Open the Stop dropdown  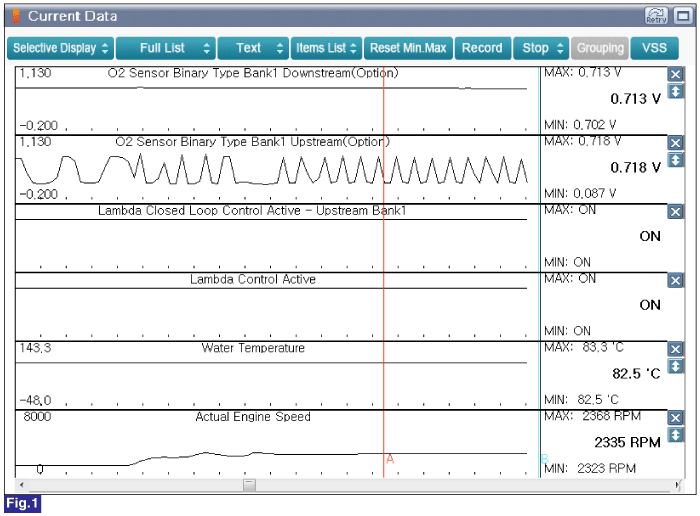pyautogui.click(x=541, y=48)
